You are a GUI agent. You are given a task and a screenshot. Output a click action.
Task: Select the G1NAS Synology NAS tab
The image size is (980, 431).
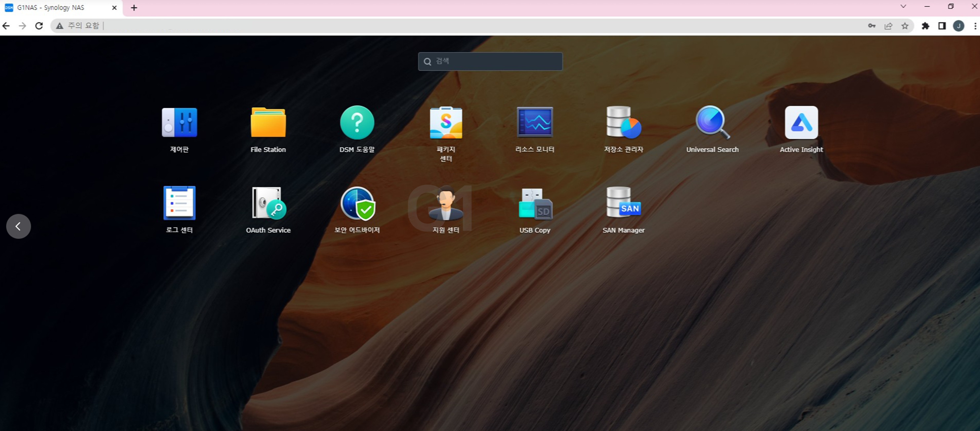coord(57,8)
